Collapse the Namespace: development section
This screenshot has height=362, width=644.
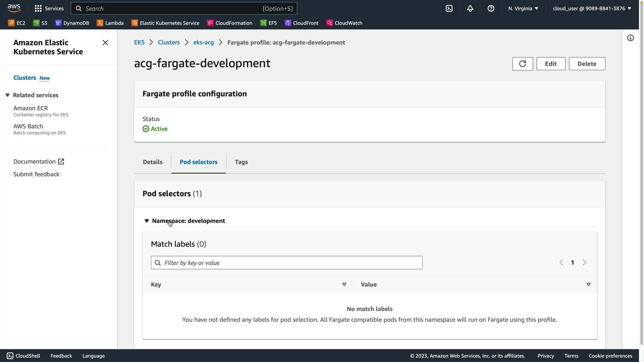[147, 221]
